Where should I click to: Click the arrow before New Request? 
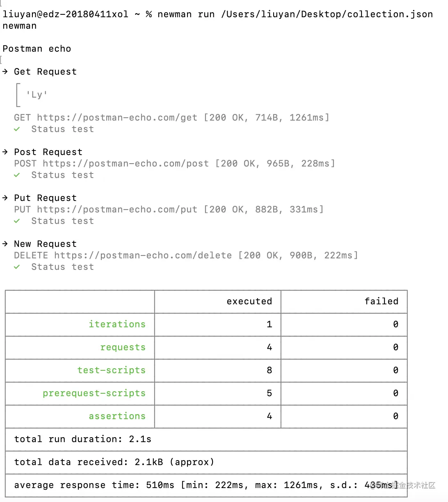[x=5, y=244]
